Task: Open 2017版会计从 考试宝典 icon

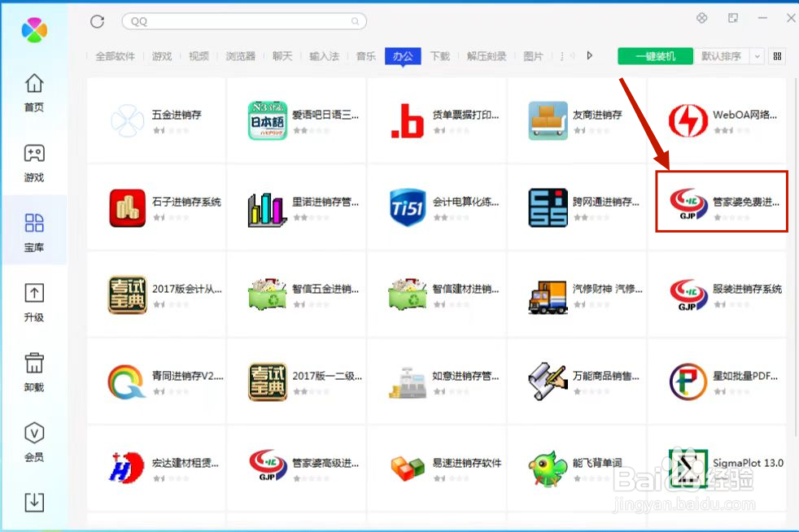Action: click(x=128, y=295)
